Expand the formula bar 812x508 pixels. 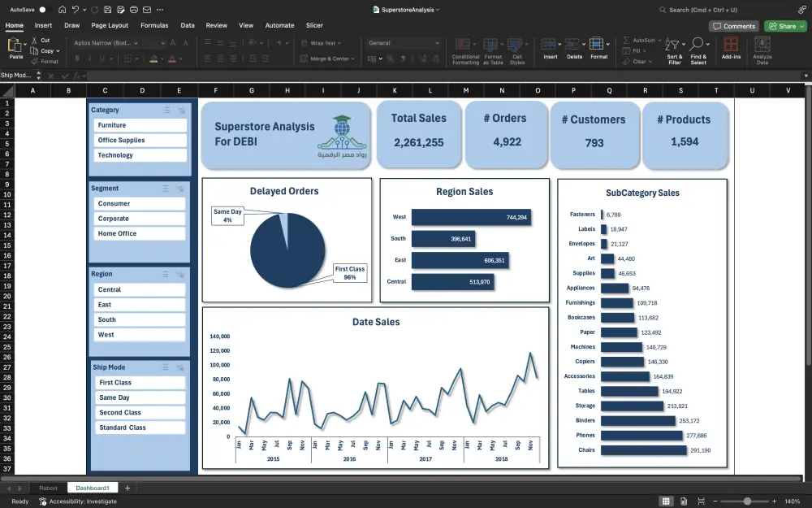806,76
